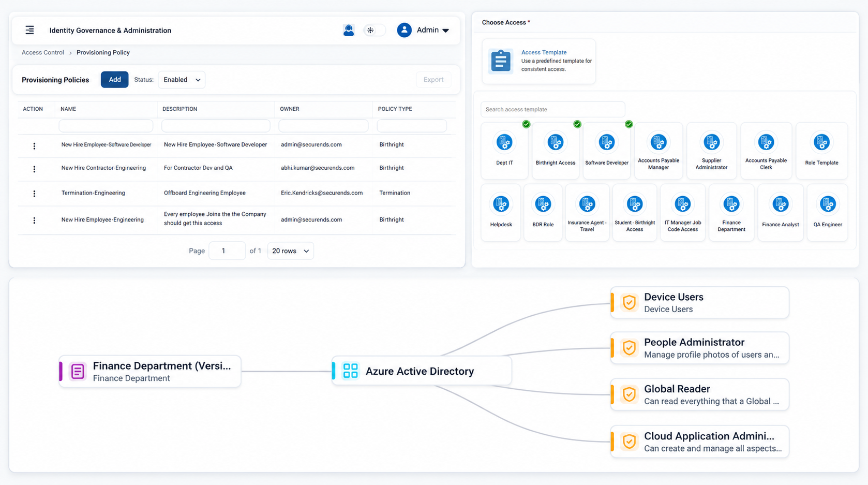This screenshot has width=868, height=485.
Task: Select the Access Template card
Action: click(x=538, y=61)
